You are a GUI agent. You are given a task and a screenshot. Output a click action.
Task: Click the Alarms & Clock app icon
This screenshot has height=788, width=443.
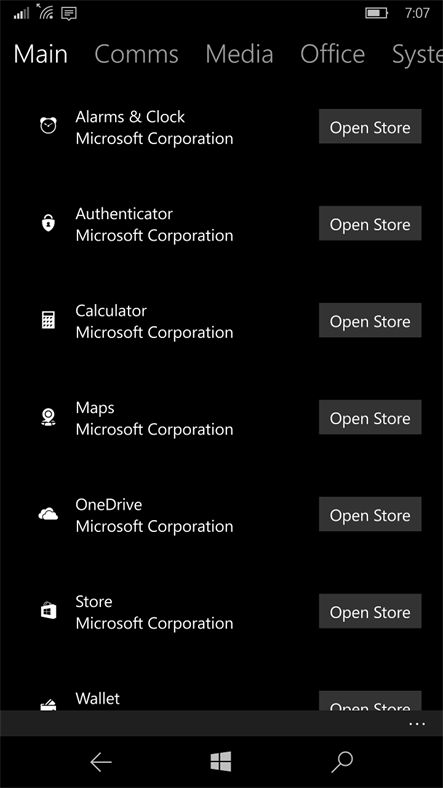point(48,125)
